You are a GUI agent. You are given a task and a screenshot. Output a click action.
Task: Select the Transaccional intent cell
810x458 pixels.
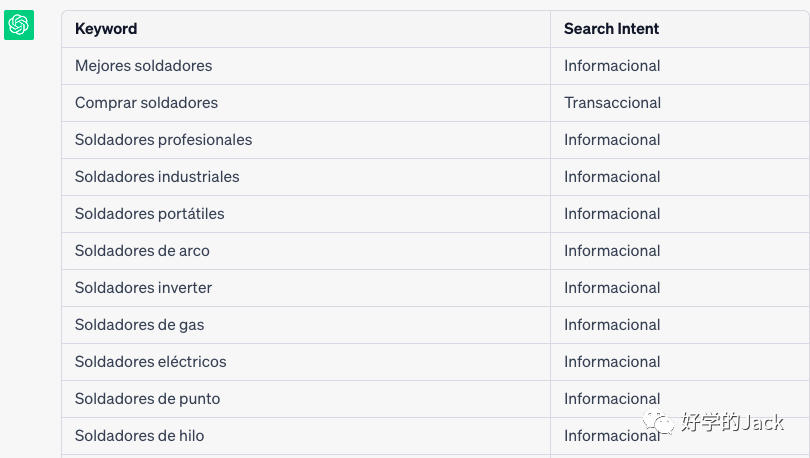(680, 103)
